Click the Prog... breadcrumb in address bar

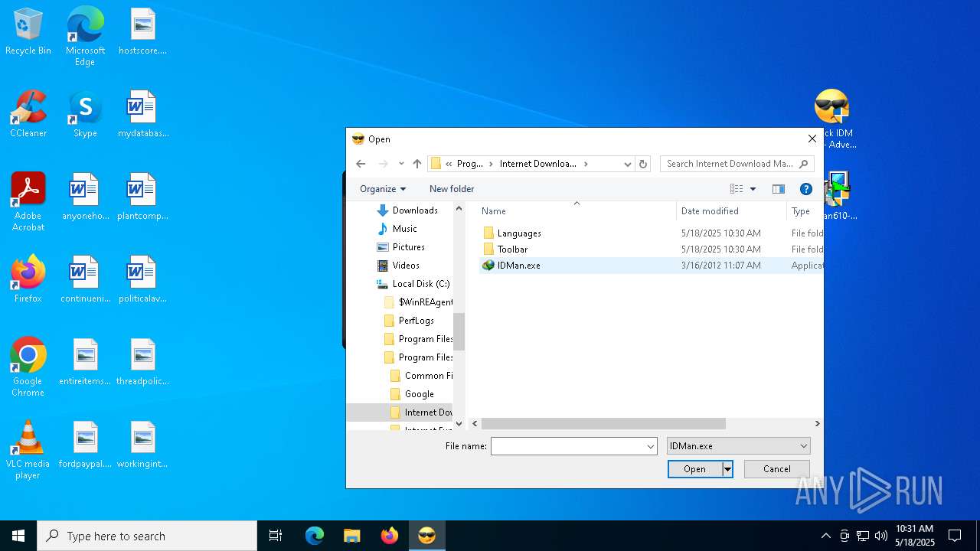(x=469, y=164)
